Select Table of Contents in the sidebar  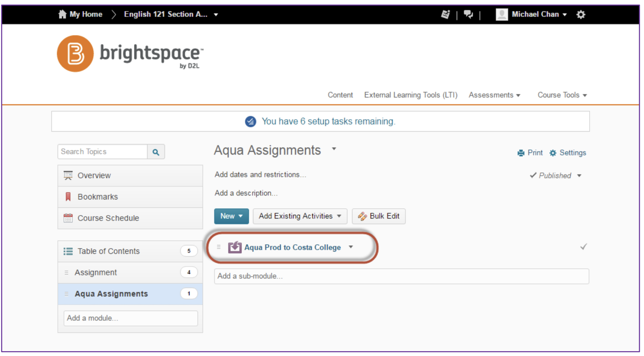tap(130, 251)
